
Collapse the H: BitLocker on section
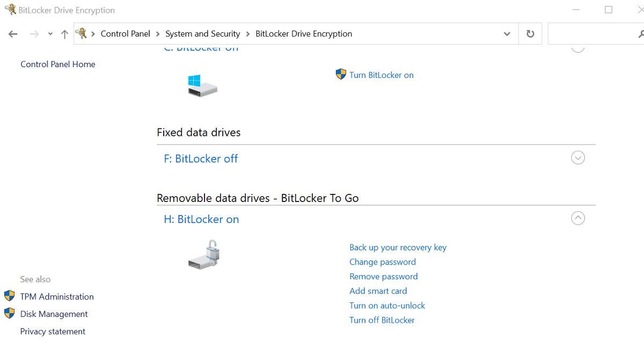click(x=578, y=218)
